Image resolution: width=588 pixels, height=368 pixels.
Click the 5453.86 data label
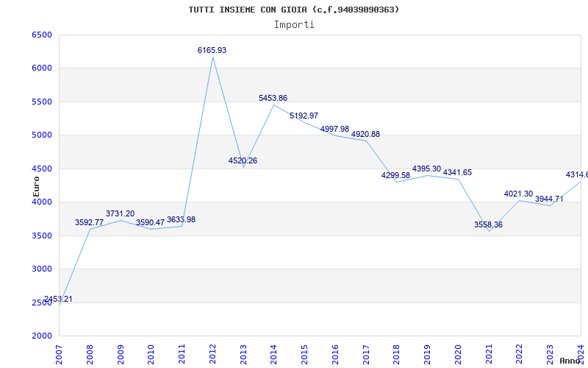coord(273,98)
